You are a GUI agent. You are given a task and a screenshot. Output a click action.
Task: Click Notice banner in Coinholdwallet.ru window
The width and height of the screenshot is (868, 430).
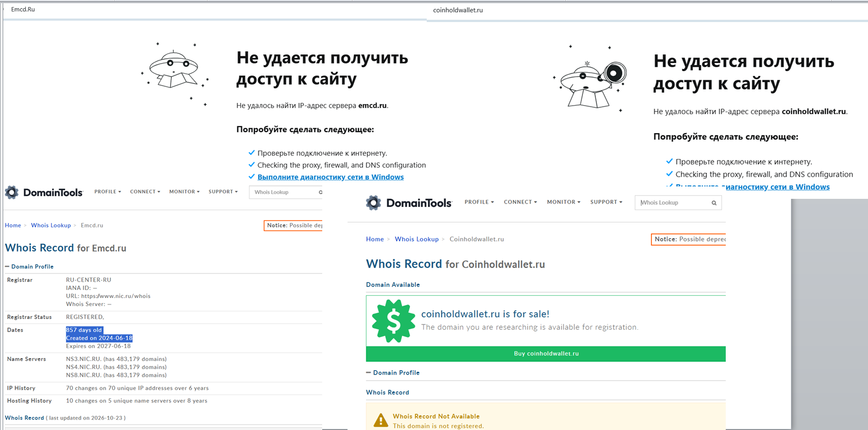(x=689, y=239)
